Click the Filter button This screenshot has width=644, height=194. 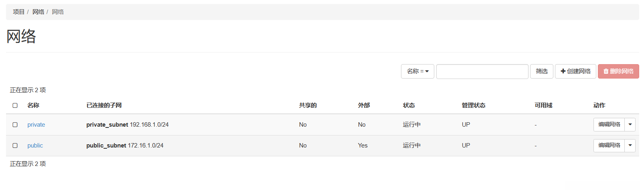[541, 71]
